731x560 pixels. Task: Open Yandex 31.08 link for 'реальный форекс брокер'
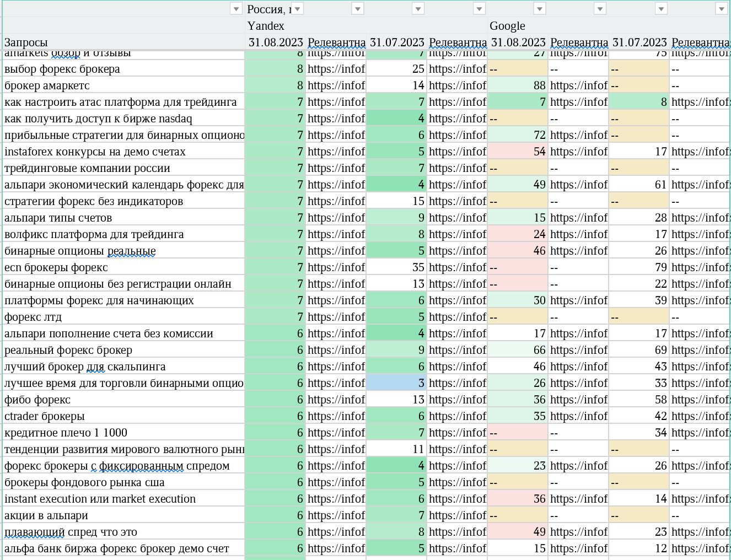(336, 350)
